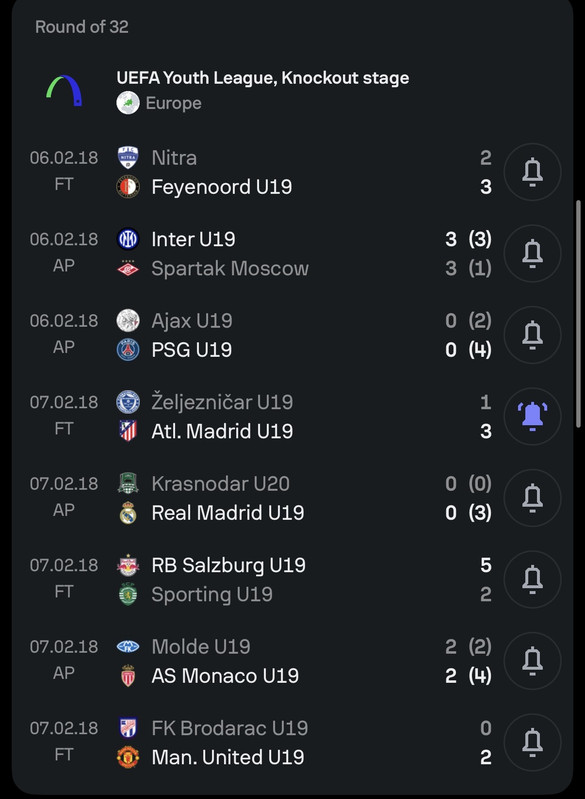The image size is (585, 799).
Task: Click the Real Madrid U19 crest
Action: click(x=128, y=513)
